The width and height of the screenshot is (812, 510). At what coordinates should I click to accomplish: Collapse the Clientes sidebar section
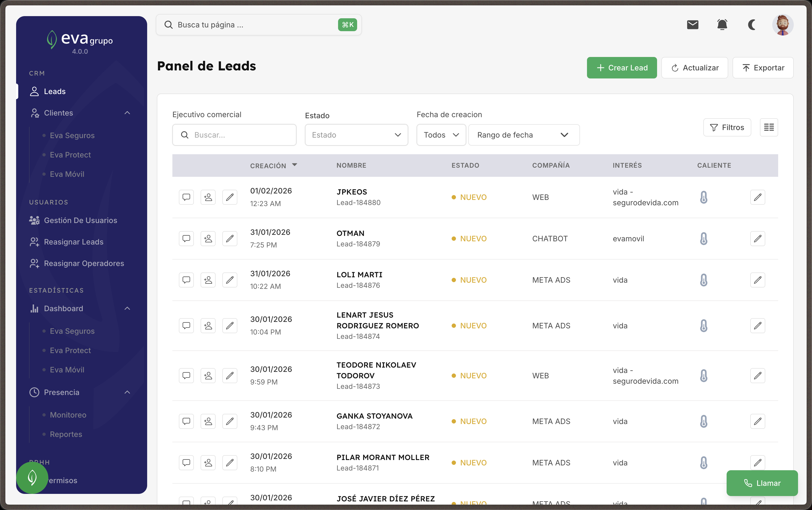(x=127, y=113)
